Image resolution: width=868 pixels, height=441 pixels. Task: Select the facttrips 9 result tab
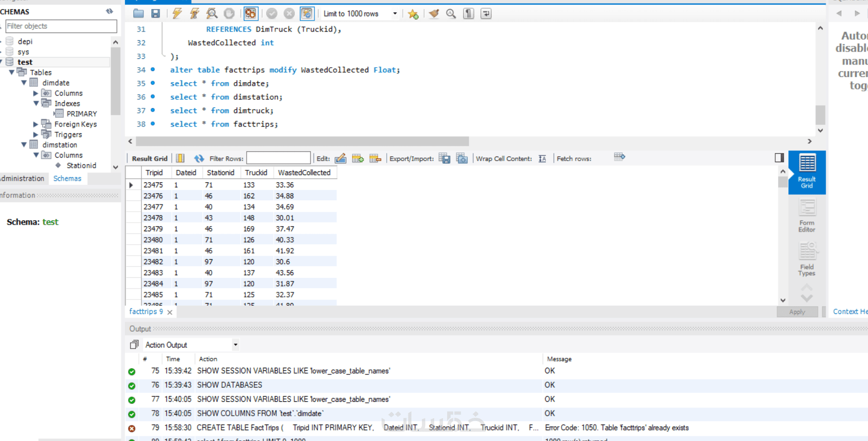point(146,312)
